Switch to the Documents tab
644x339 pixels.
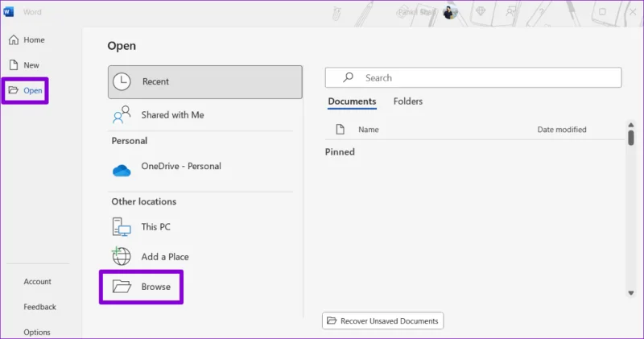(352, 101)
